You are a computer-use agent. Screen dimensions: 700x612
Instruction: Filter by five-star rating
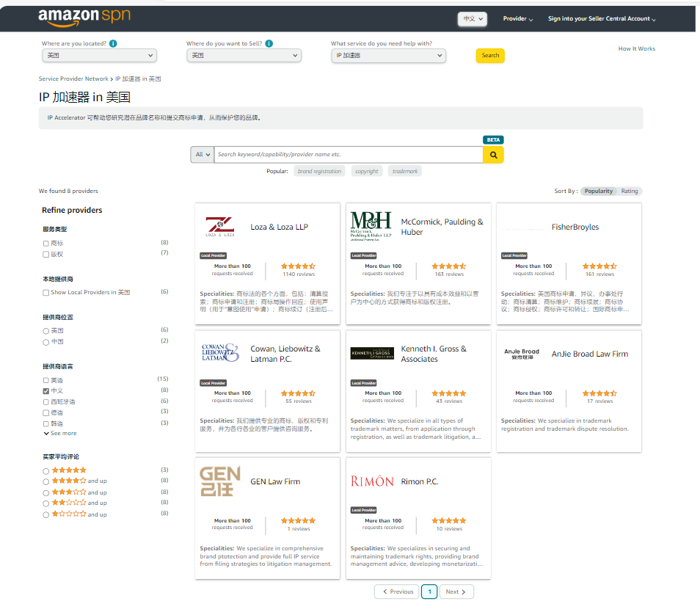click(x=46, y=470)
